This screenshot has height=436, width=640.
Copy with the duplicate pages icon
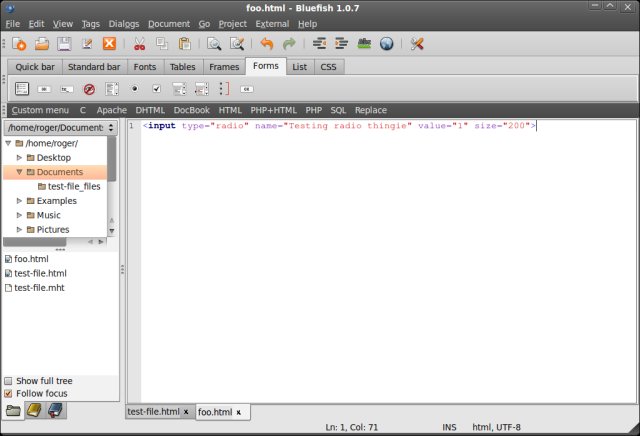point(162,44)
